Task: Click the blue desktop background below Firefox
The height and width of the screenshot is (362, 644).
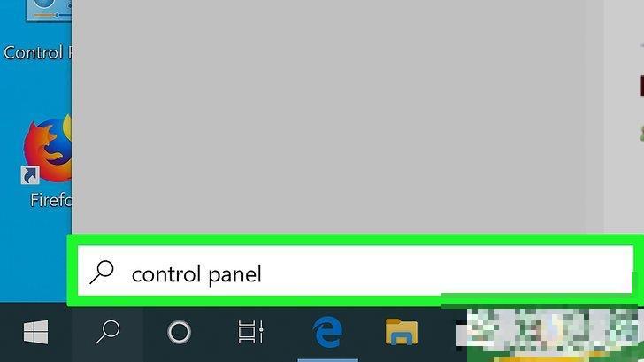Action: [x=34, y=255]
